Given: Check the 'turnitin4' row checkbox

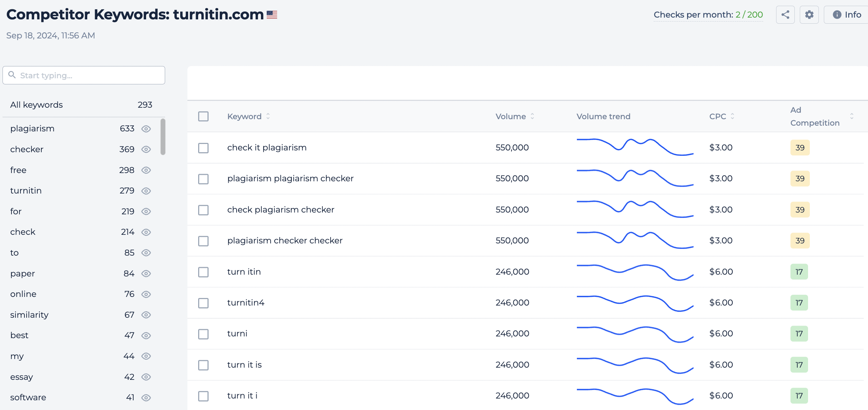Looking at the screenshot, I should coord(203,303).
